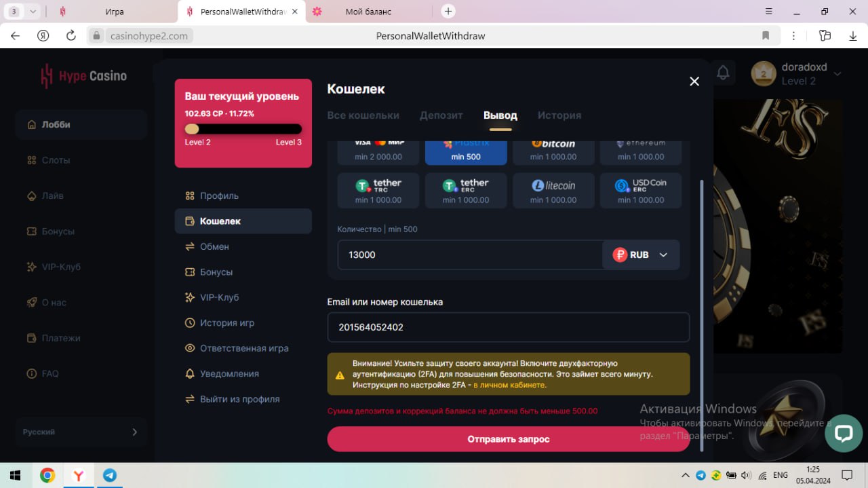
Task: Switch the ENG input language
Action: (x=781, y=475)
